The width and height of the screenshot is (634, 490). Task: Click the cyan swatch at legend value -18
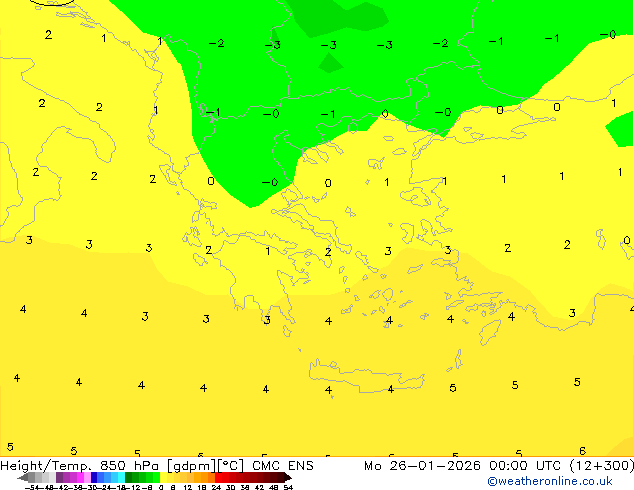pyautogui.click(x=121, y=477)
